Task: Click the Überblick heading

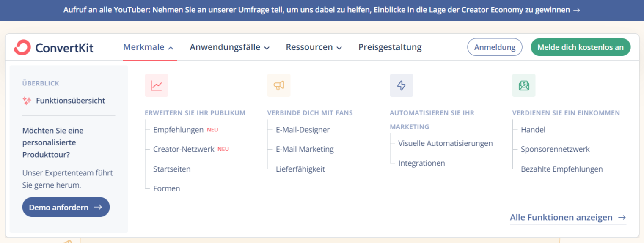Action: (41, 83)
